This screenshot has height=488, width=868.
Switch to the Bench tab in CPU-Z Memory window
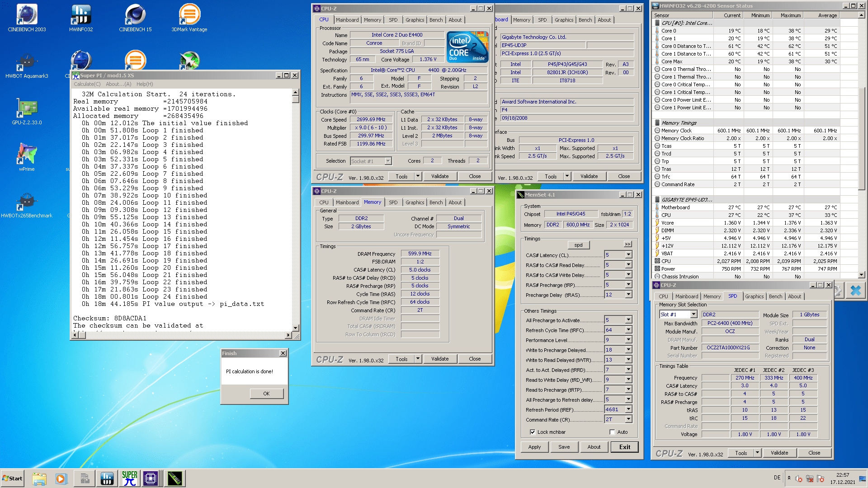(436, 202)
